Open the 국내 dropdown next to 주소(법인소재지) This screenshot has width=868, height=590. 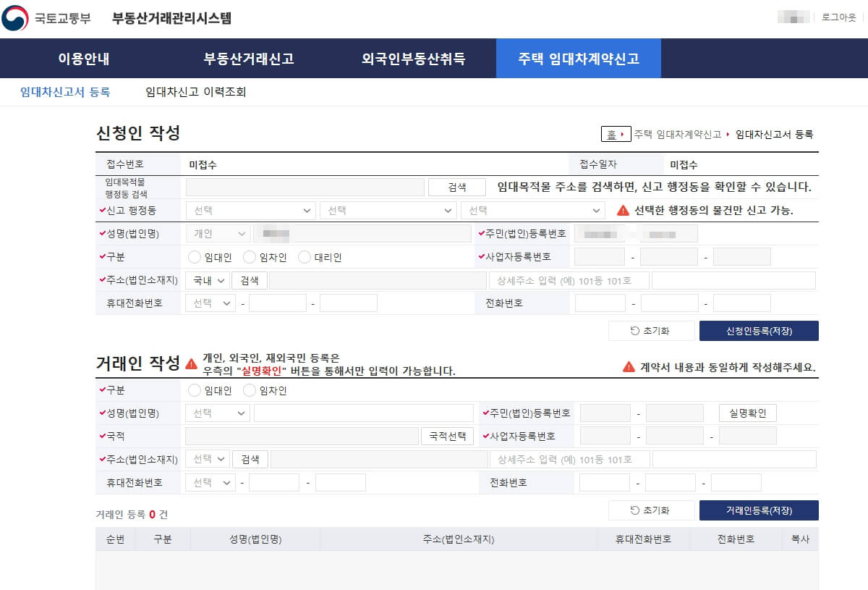coord(208,279)
